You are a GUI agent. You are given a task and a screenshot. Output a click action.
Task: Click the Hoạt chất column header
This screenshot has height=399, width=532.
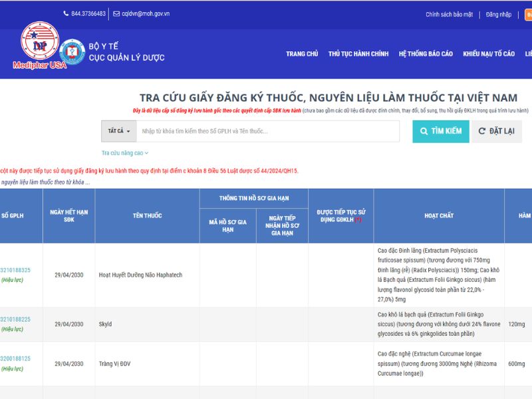point(439,215)
